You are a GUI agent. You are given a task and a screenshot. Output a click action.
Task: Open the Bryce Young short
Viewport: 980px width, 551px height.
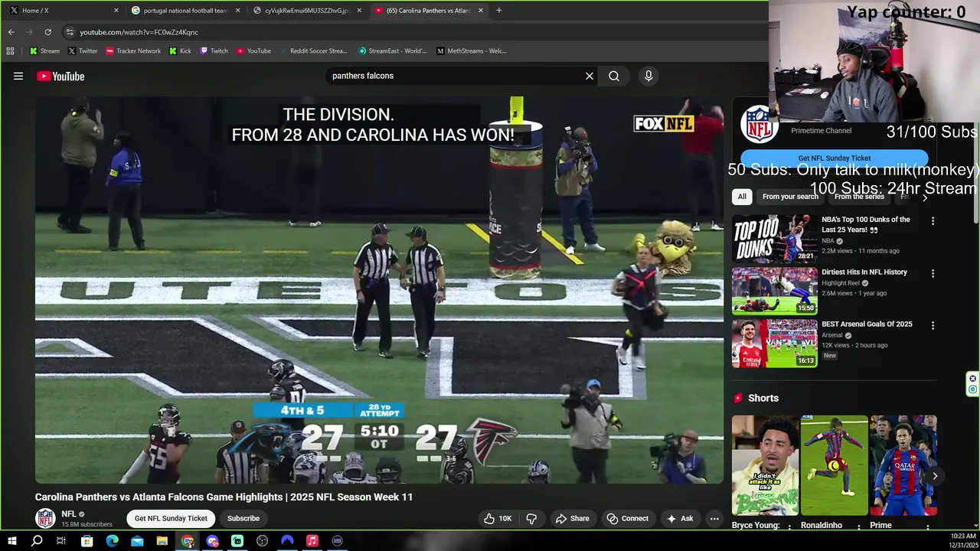[765, 465]
